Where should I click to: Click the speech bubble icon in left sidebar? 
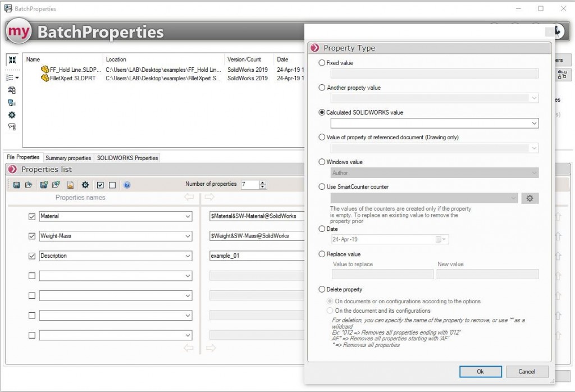12,127
